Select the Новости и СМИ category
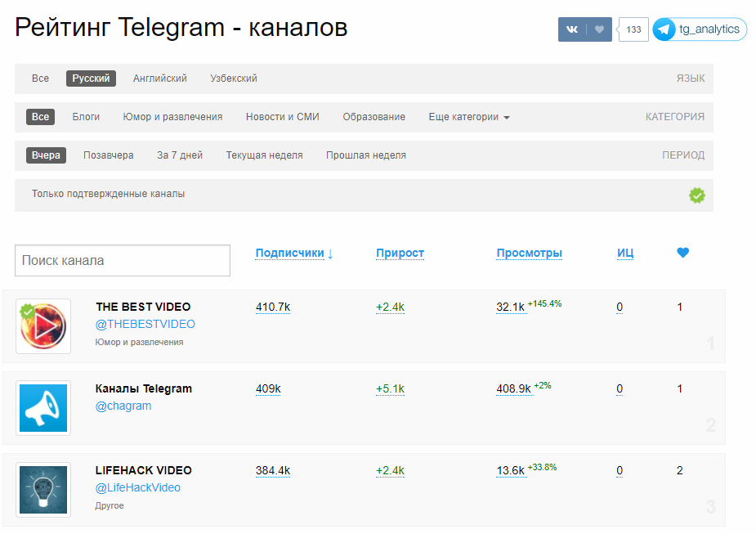This screenshot has width=756, height=534. coord(282,116)
